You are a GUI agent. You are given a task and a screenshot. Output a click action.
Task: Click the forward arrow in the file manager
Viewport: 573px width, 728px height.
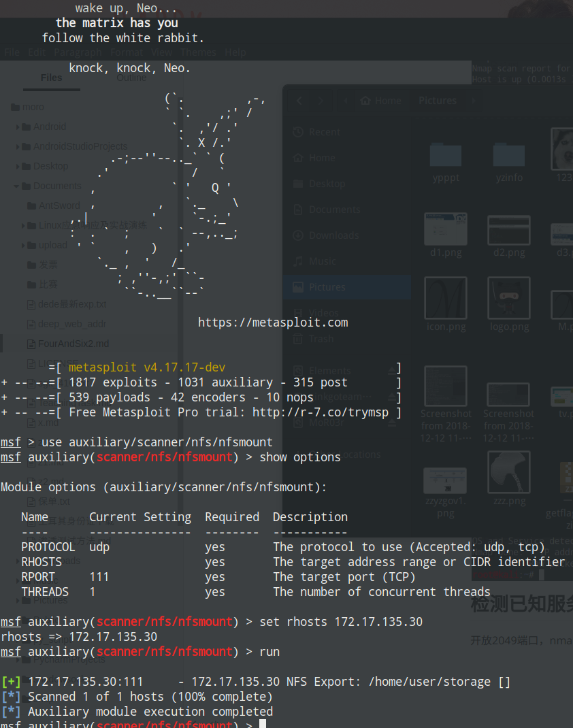coord(321,101)
